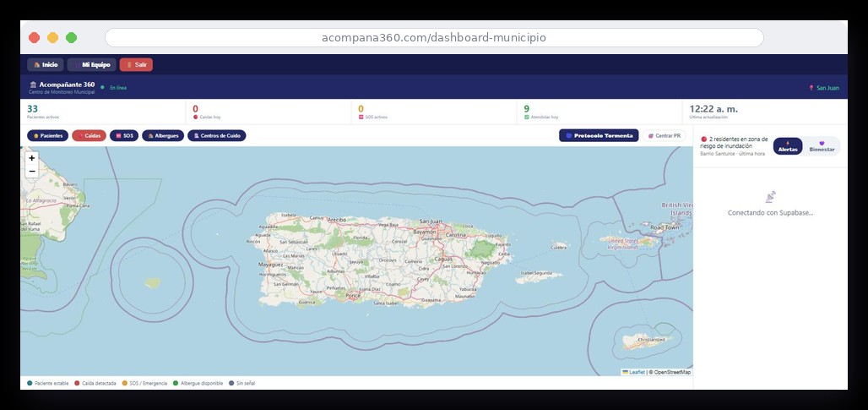Toggle the SOS map filter
Viewport: 868px width, 410px height.
click(x=124, y=136)
